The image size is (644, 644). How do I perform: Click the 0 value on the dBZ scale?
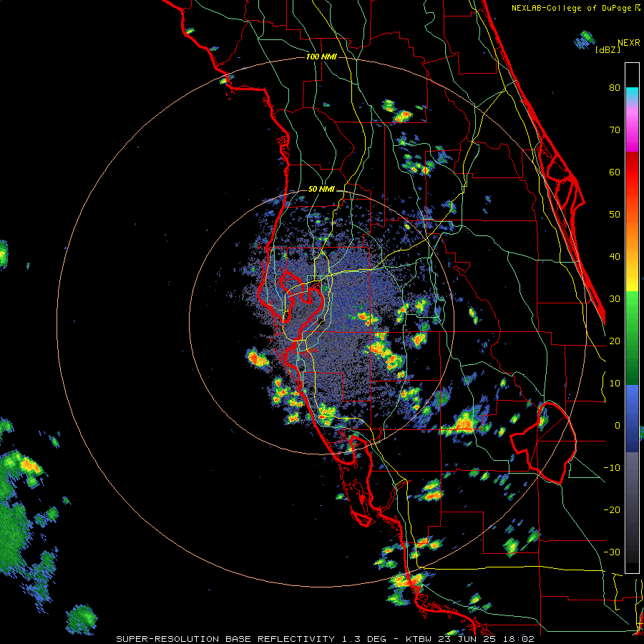click(x=618, y=426)
